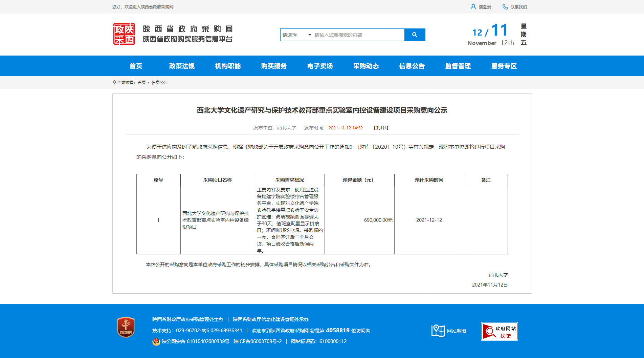This screenshot has height=358, width=644.
Task: Open 服务专区 in the navigation bar
Action: click(504, 66)
